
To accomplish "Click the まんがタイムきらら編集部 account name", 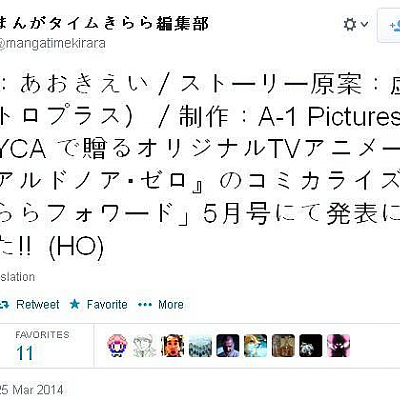I will (105, 24).
